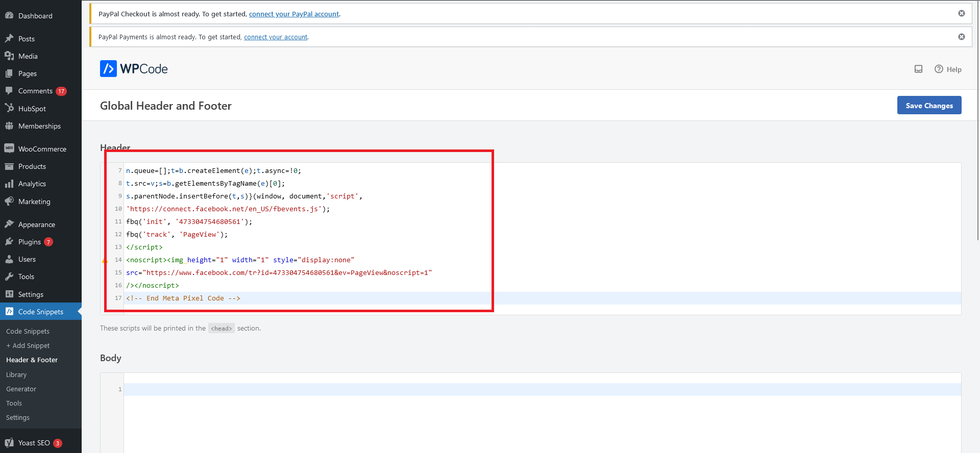Image resolution: width=980 pixels, height=453 pixels.
Task: Go to Add Snippet submenu
Action: 28,345
